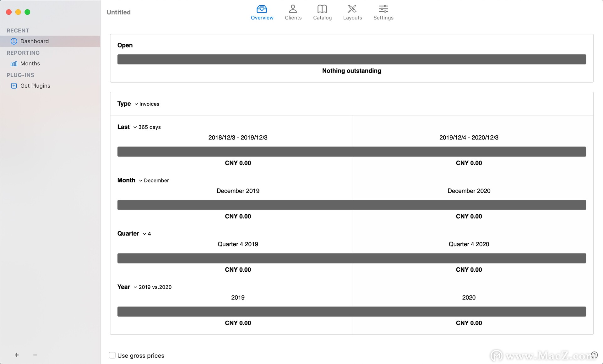Screen dimensions: 603x364
Task: Click the RECENT sidebar section header
Action: (x=18, y=31)
